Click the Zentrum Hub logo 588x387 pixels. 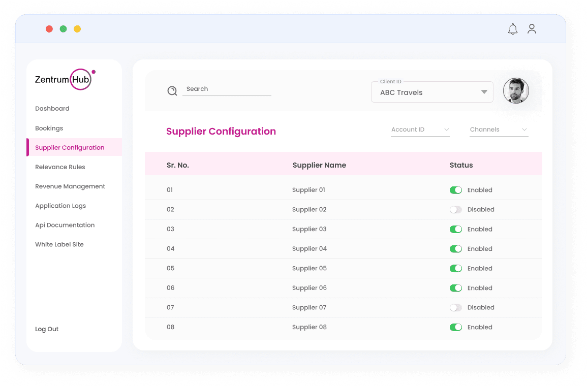coord(64,79)
